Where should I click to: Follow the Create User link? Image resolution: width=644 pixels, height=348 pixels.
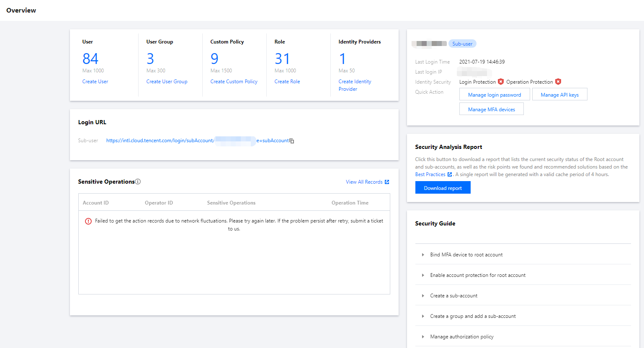(95, 82)
